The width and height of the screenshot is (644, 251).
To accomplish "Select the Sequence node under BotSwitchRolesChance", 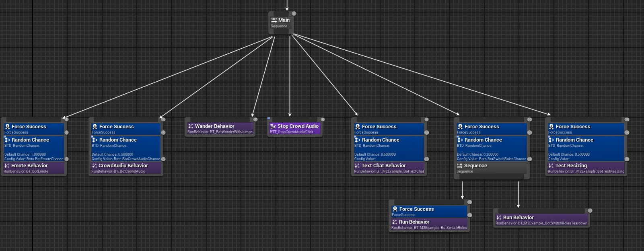I will (x=491, y=168).
